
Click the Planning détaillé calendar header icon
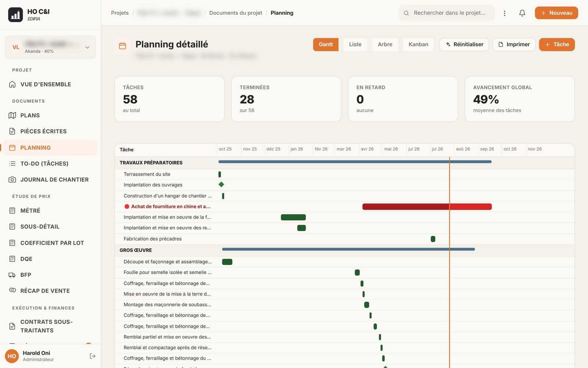[x=123, y=46]
